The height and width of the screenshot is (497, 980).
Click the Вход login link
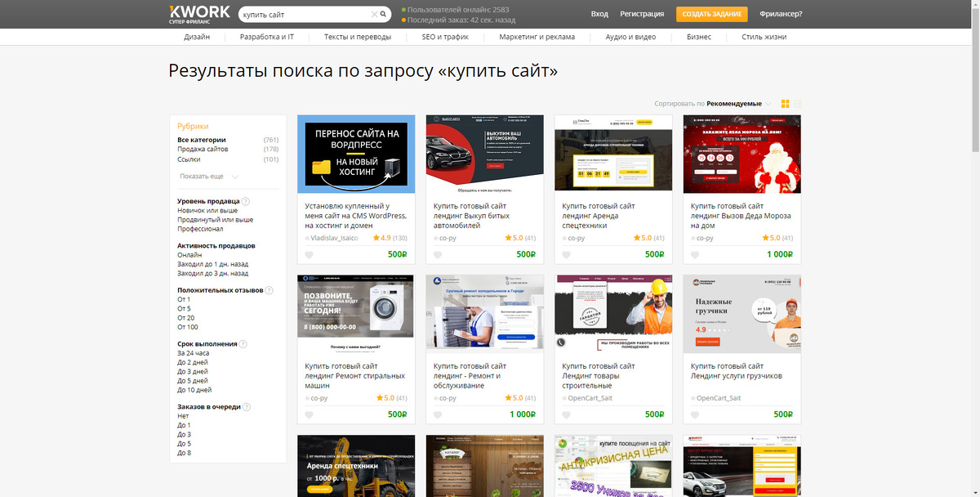(x=599, y=14)
